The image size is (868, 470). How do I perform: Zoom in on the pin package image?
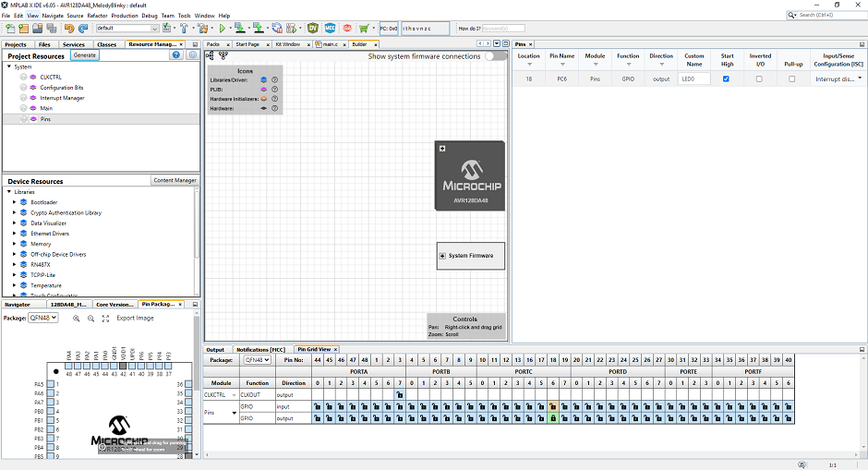[x=75, y=319]
